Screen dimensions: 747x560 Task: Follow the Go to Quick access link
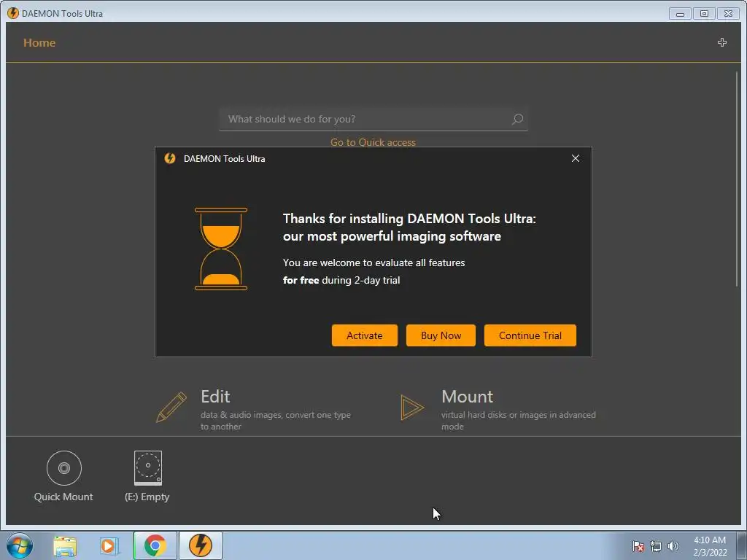click(373, 142)
